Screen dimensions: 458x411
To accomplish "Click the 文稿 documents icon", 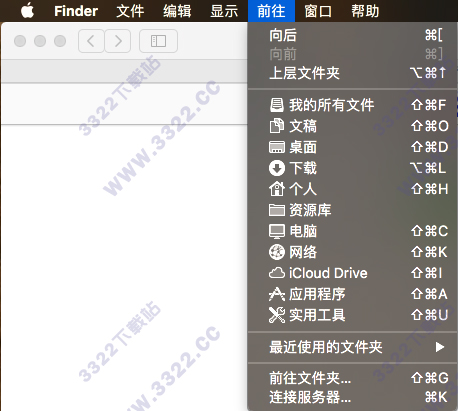I will (x=277, y=126).
